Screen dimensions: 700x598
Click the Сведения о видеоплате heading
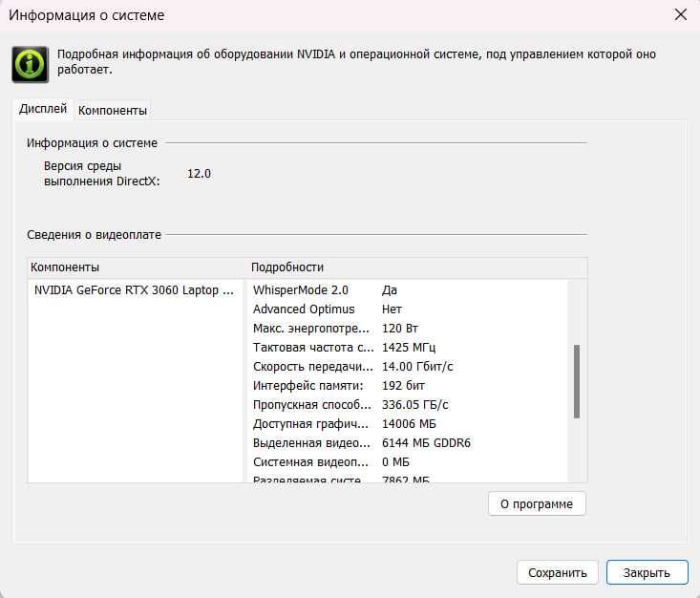coord(94,235)
